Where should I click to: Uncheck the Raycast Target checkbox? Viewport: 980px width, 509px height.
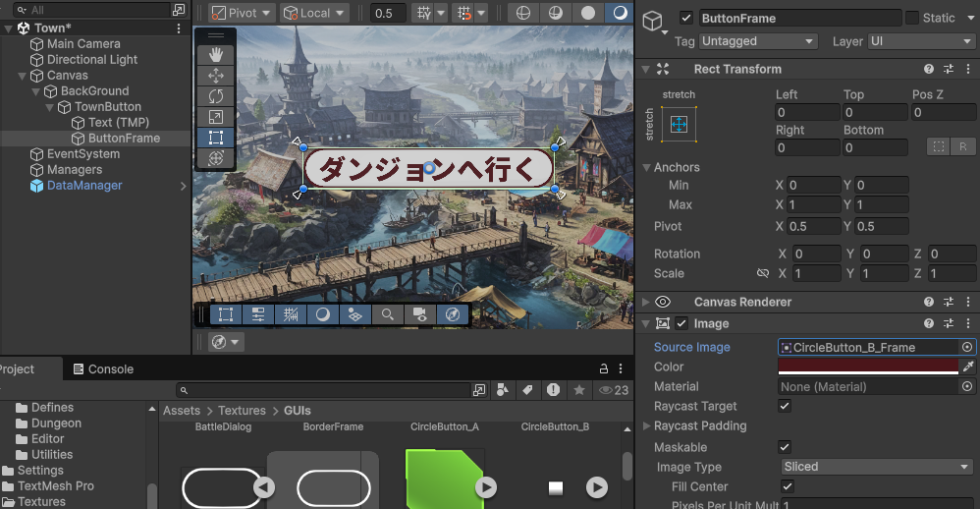click(x=785, y=406)
